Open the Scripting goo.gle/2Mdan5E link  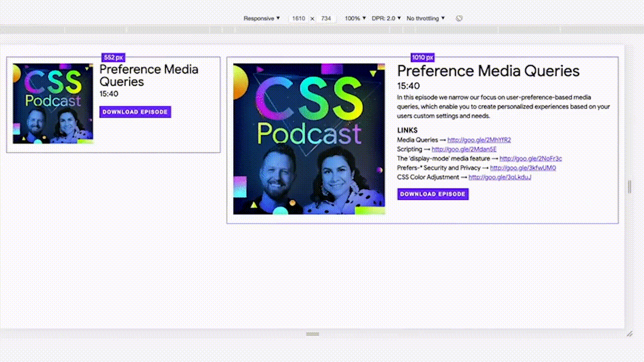(x=464, y=149)
